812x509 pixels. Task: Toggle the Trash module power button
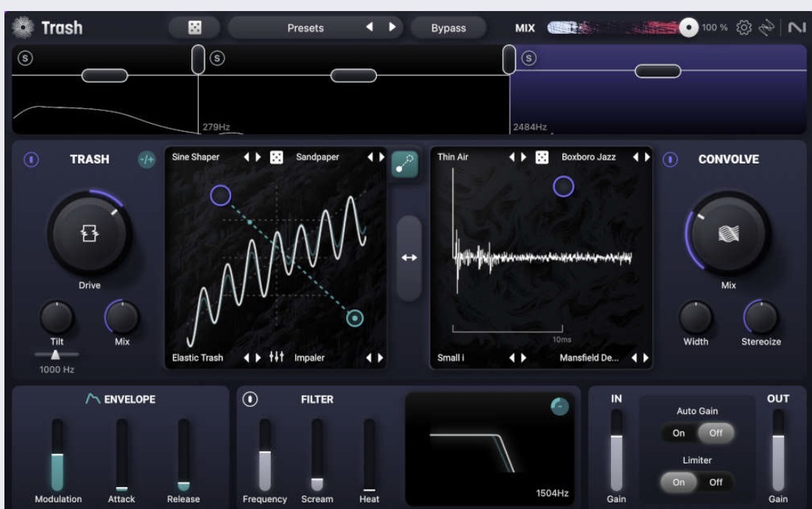point(31,159)
